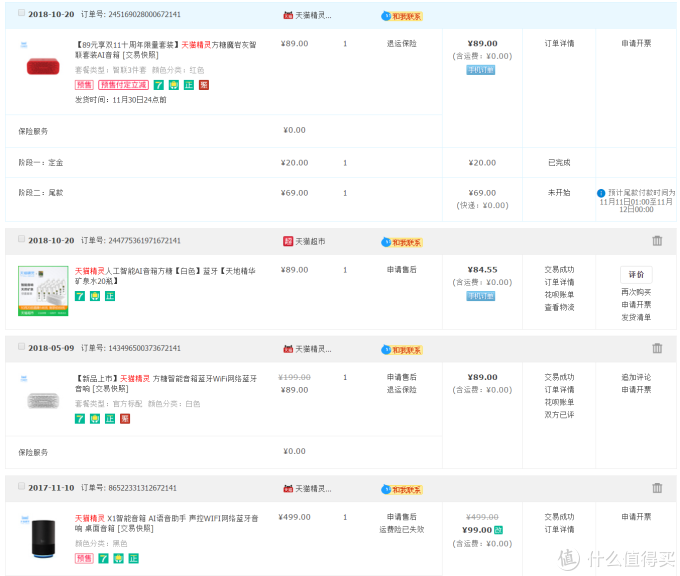This screenshot has height=576, width=680.
Task: Open 天猫精灵 shop icon on 2018-05-09 order
Action: point(288,349)
